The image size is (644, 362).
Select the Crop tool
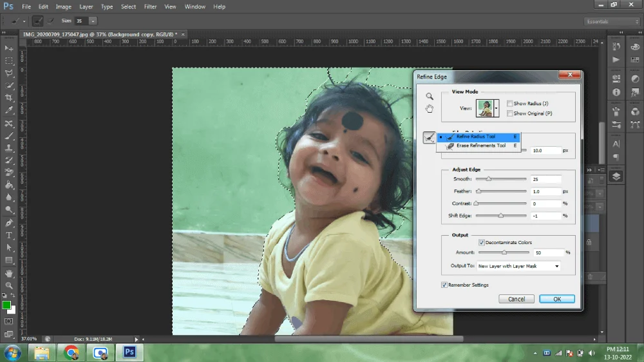pyautogui.click(x=8, y=98)
